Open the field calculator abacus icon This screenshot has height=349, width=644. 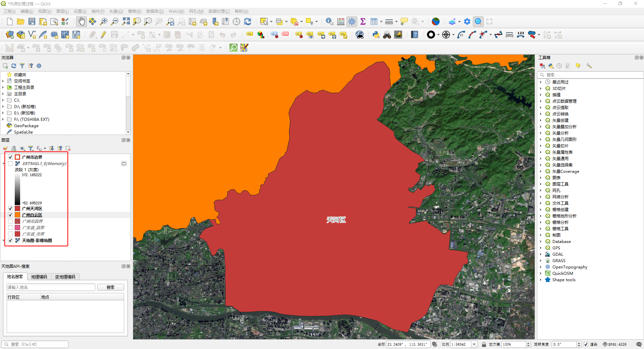341,22
